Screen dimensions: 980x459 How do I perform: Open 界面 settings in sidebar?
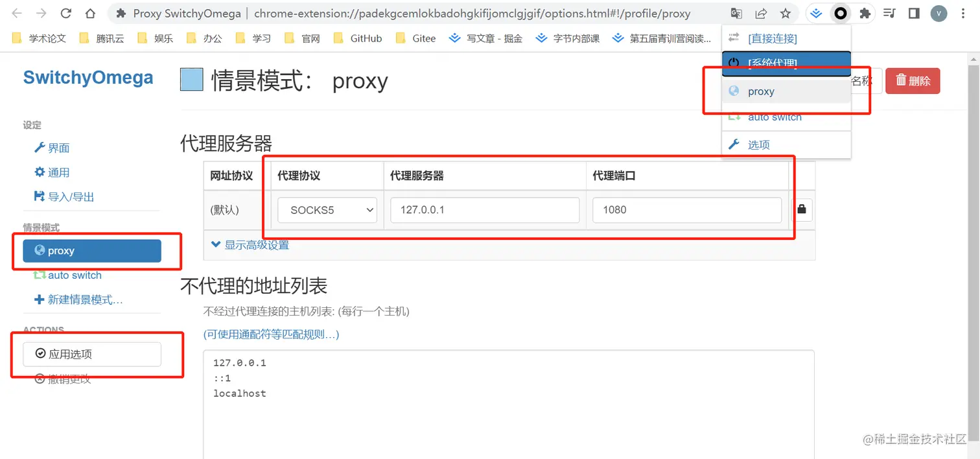coord(52,148)
